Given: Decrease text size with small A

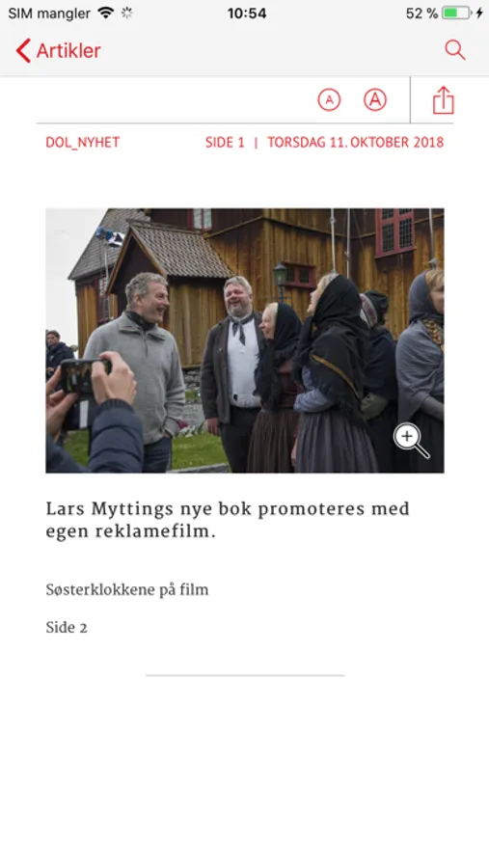Looking at the screenshot, I should (x=329, y=100).
